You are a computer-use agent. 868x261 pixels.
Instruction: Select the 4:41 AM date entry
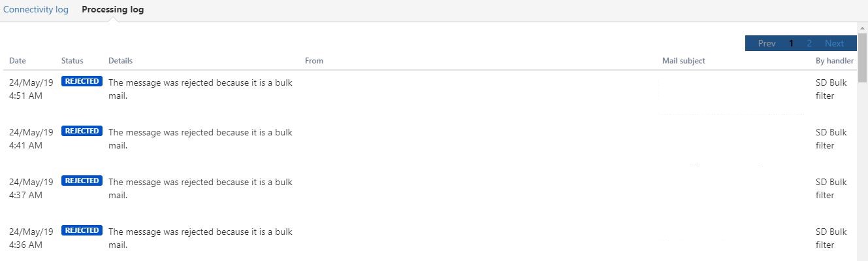point(31,139)
